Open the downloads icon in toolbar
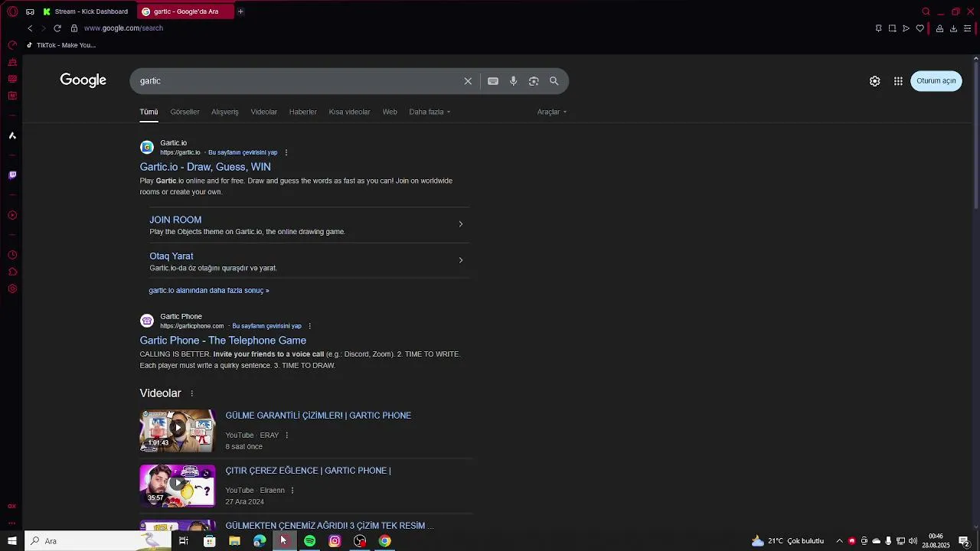980x551 pixels. tap(953, 28)
